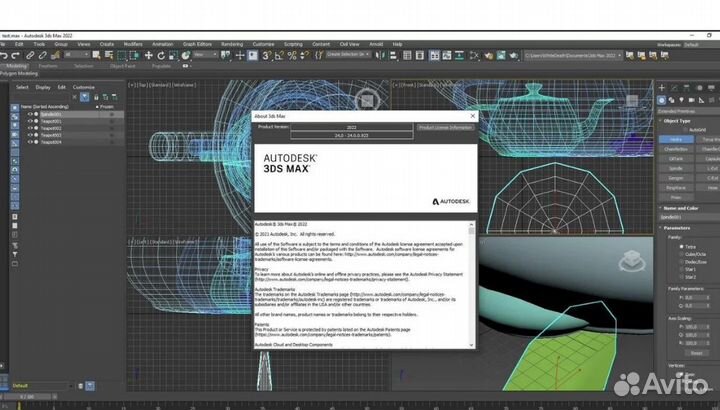Image resolution: width=720 pixels, height=410 pixels.
Task: Select the Select and Place tool
Action: (x=186, y=56)
